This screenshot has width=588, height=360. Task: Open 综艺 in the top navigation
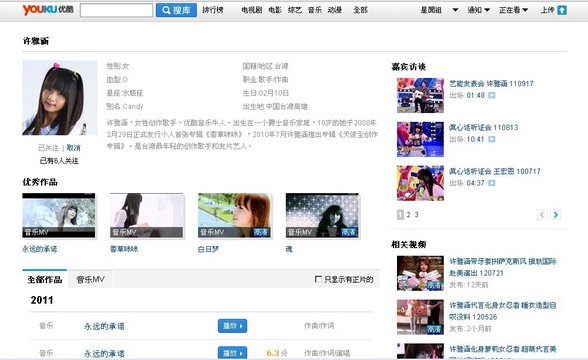pos(295,10)
